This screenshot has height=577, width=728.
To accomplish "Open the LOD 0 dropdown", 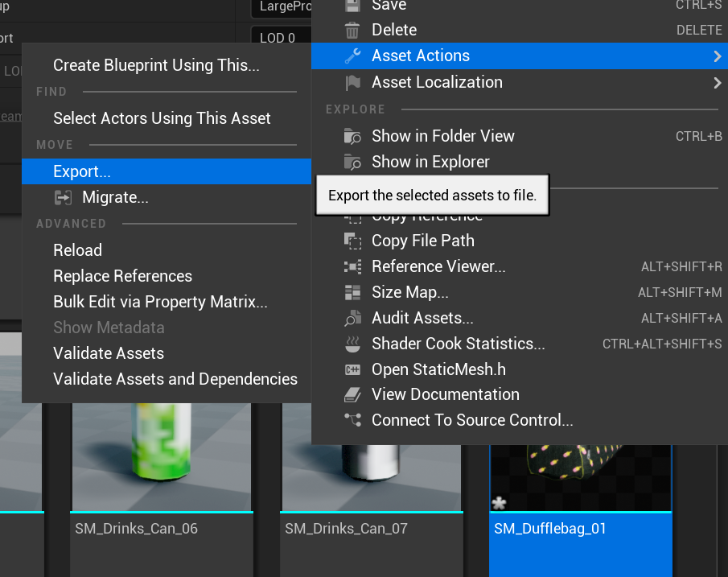I will 282,37.
